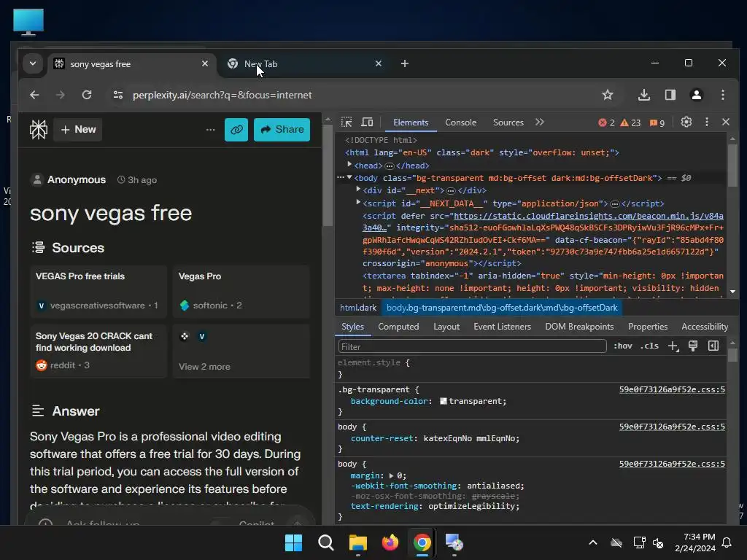
Task: Expand the margin shorthand triangle
Action: [392, 475]
